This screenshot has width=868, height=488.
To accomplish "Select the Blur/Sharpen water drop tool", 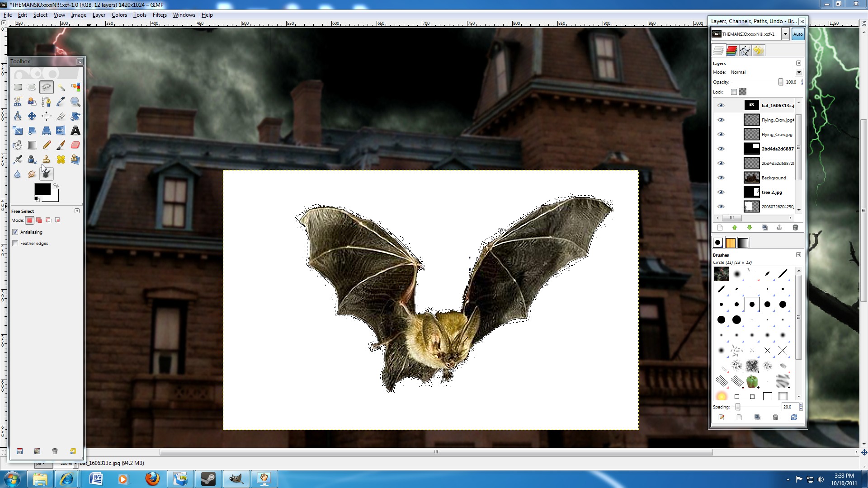I will 18,174.
